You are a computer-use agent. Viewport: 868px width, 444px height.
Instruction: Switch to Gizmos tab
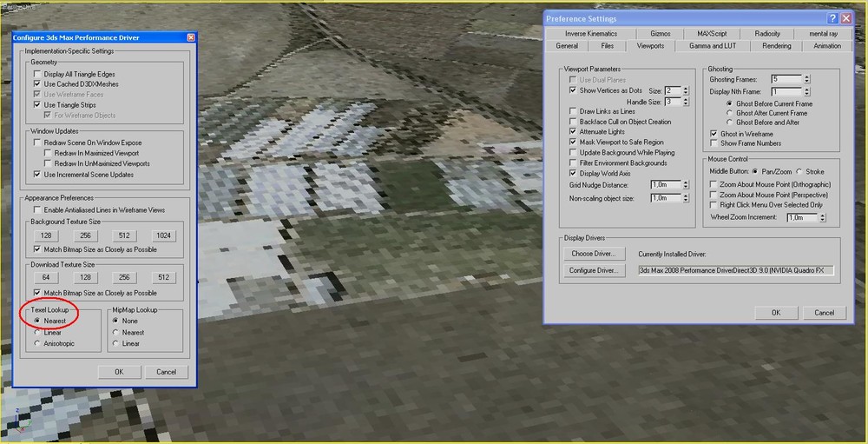(661, 34)
